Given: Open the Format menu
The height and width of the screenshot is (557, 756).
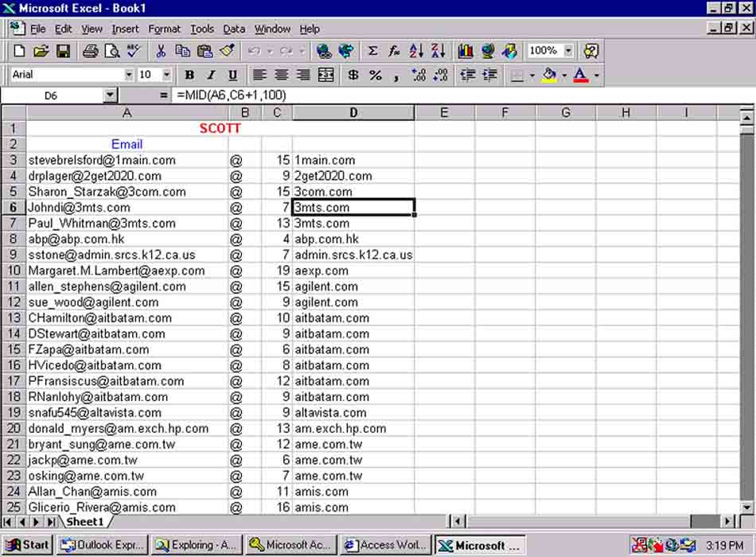Looking at the screenshot, I should point(165,29).
